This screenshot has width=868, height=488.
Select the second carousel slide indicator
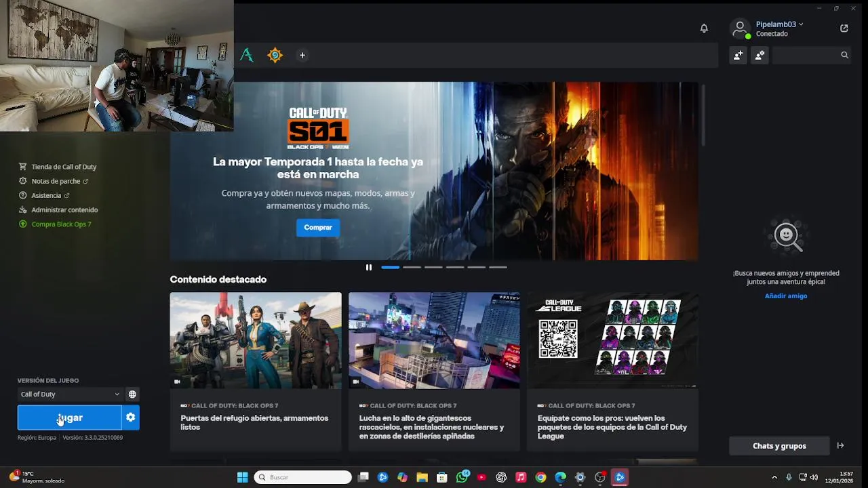point(412,267)
